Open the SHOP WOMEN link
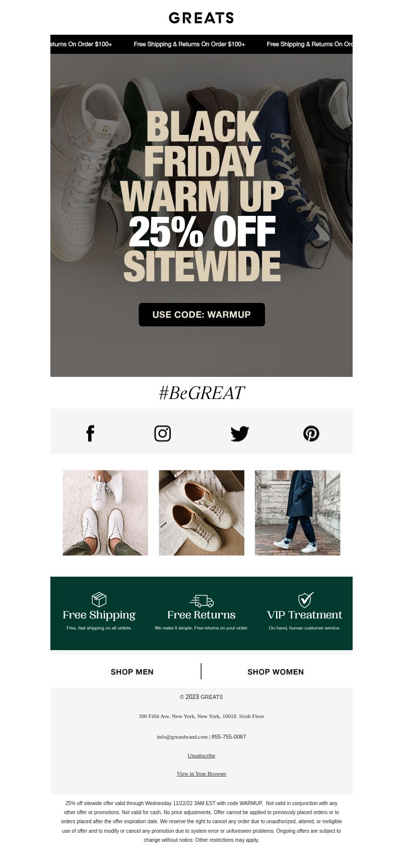The width and height of the screenshot is (403, 868). coord(276,672)
